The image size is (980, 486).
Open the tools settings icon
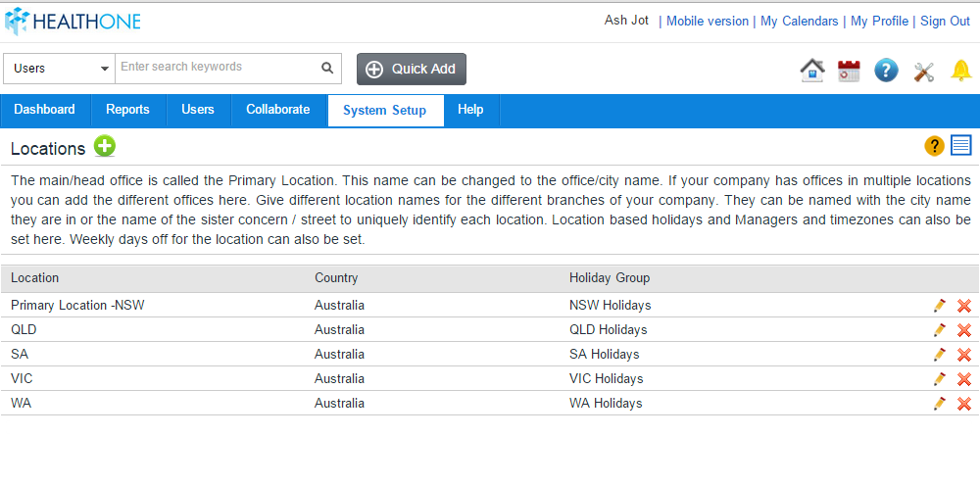(x=923, y=72)
